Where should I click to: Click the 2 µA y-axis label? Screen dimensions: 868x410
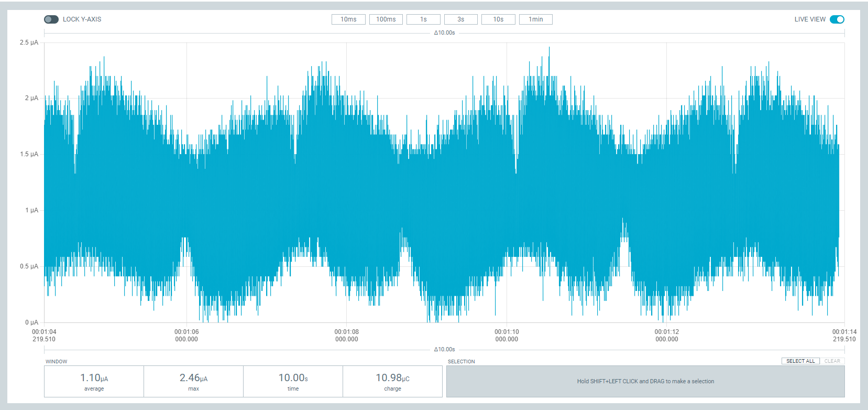coord(31,98)
